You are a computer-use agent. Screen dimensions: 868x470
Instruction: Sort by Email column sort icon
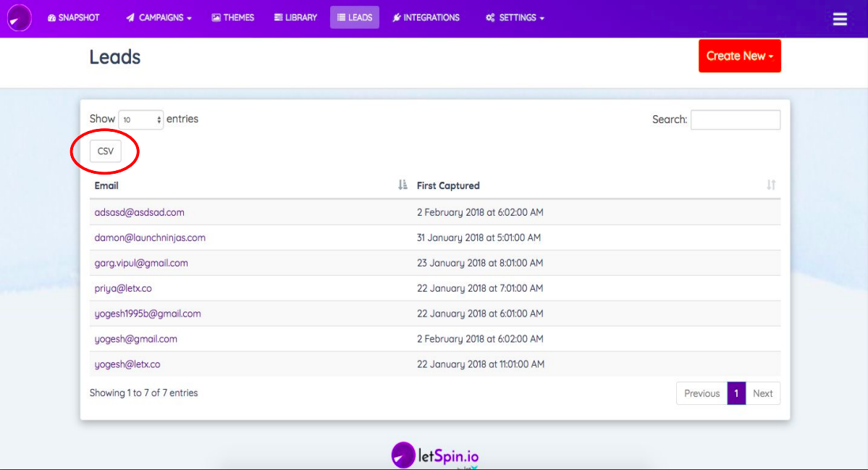(x=403, y=185)
